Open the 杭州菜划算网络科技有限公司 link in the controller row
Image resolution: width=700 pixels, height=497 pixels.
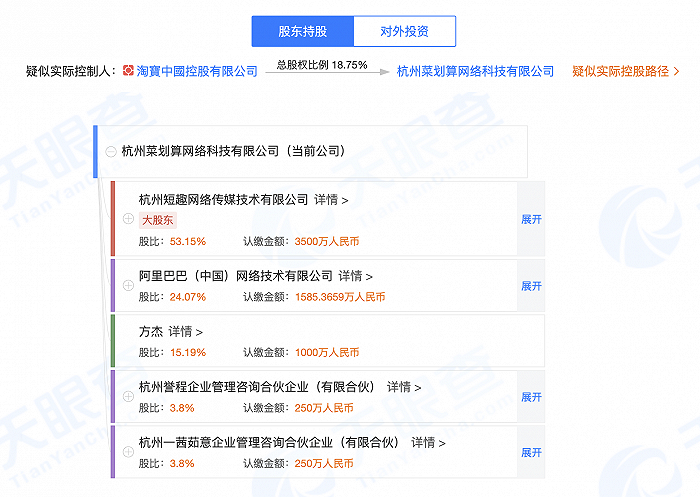(475, 71)
